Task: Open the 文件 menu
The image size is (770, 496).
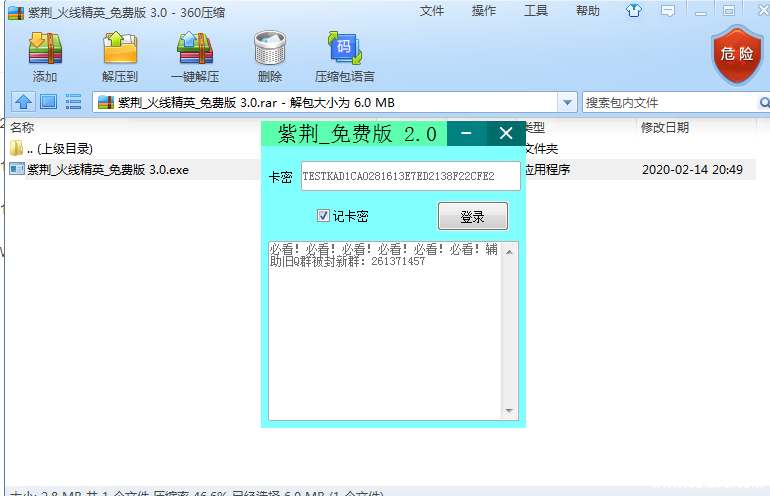Action: (432, 11)
